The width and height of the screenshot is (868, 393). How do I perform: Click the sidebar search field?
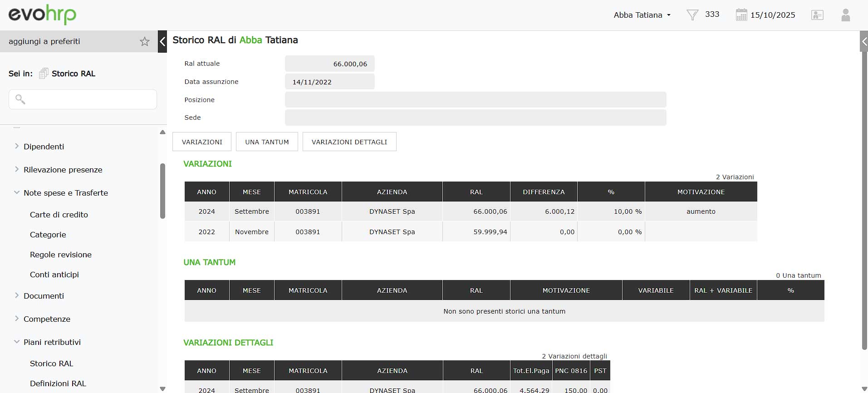pyautogui.click(x=83, y=99)
